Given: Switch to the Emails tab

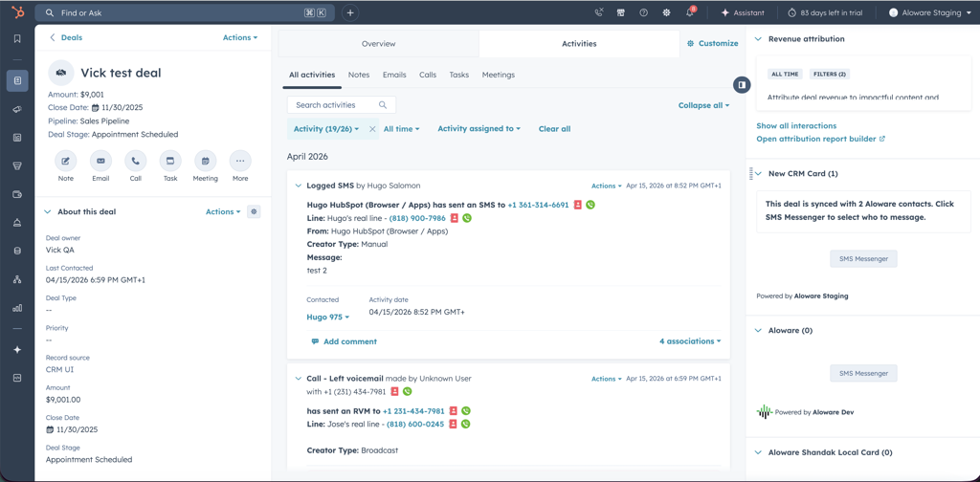Looking at the screenshot, I should click(x=394, y=75).
